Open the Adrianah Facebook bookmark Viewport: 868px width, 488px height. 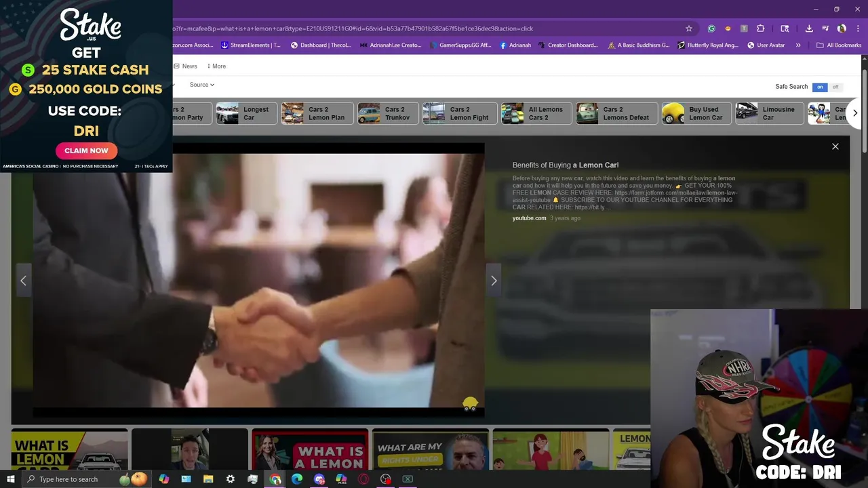pyautogui.click(x=515, y=45)
